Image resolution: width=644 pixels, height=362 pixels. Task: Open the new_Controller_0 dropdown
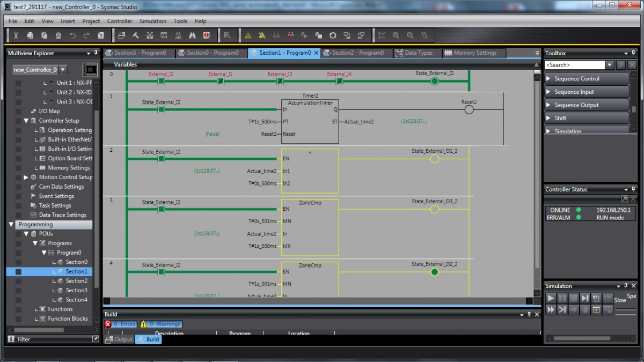tap(63, 70)
